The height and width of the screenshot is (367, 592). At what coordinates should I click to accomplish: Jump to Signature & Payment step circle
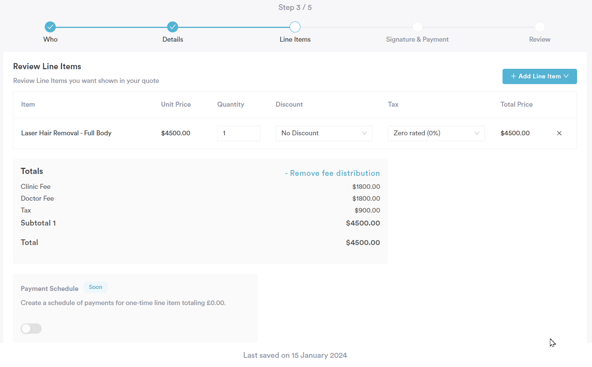(x=417, y=27)
